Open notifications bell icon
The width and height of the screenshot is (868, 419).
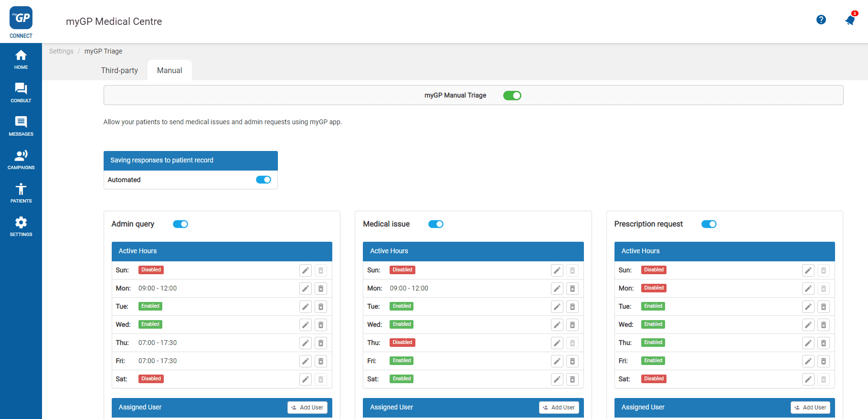click(x=850, y=20)
